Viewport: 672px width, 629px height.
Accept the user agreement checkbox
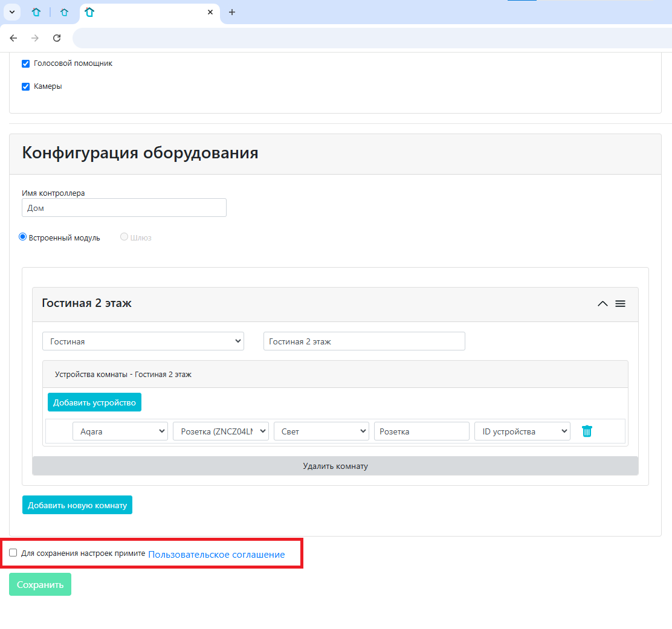(13, 553)
